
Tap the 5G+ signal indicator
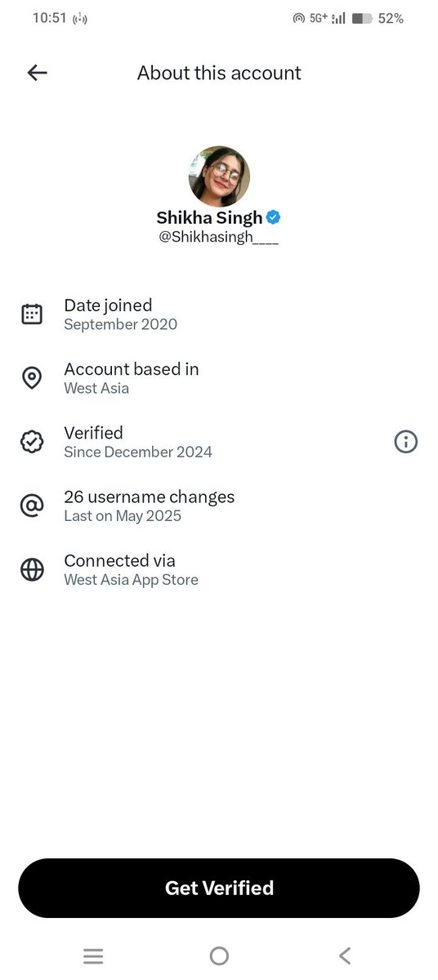(319, 18)
